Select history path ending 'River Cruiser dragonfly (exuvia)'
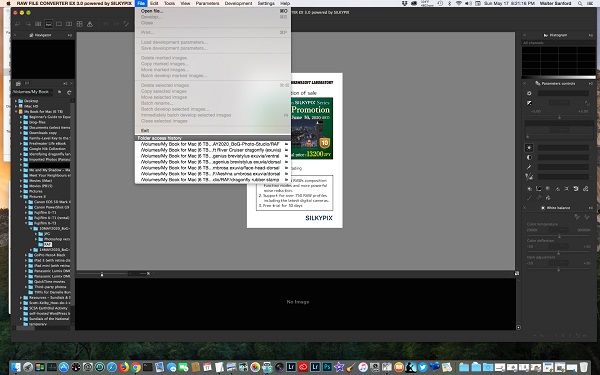Image resolution: width=600 pixels, height=375 pixels. [x=213, y=150]
